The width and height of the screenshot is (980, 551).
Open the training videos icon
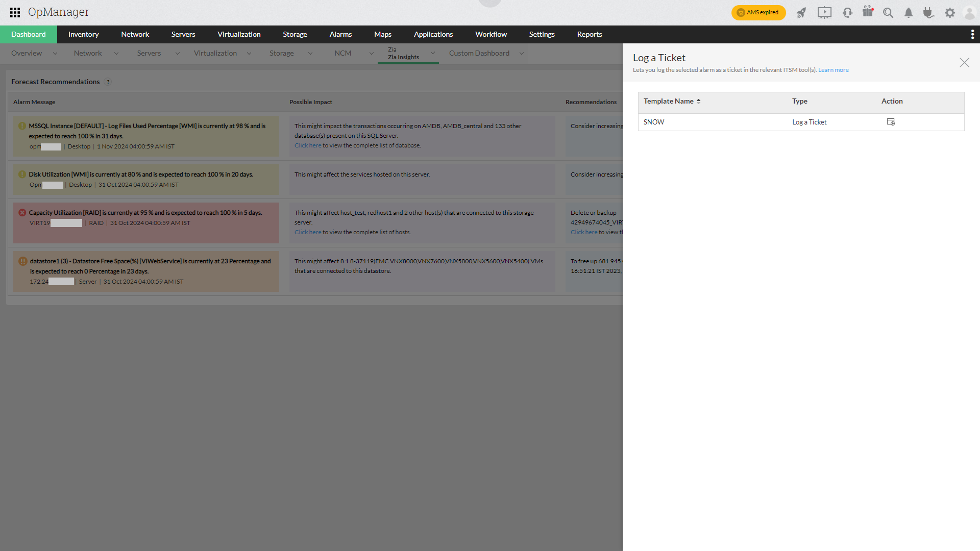(x=824, y=12)
